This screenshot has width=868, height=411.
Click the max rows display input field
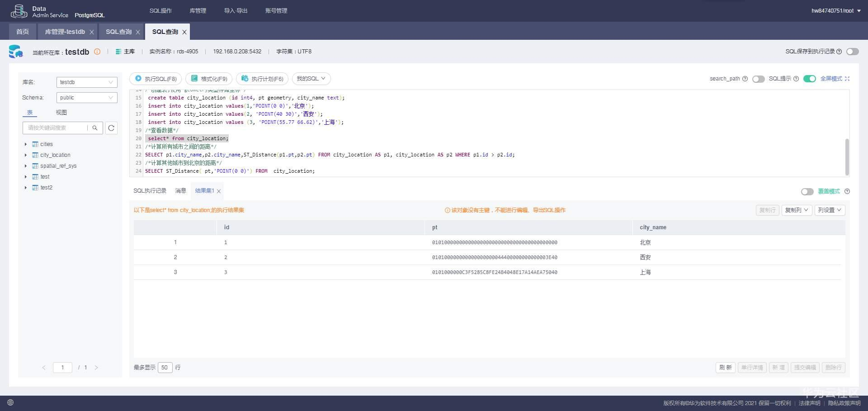coord(165,368)
